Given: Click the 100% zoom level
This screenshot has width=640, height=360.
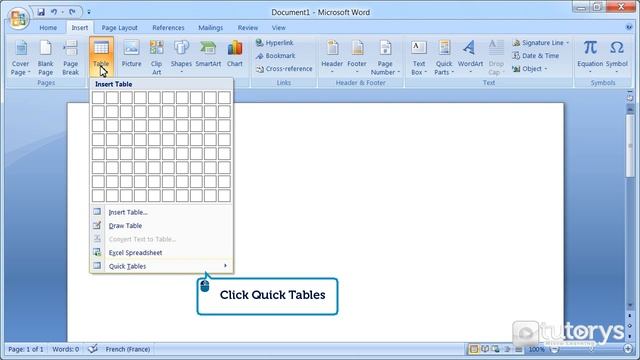Looking at the screenshot, I should click(x=536, y=349).
